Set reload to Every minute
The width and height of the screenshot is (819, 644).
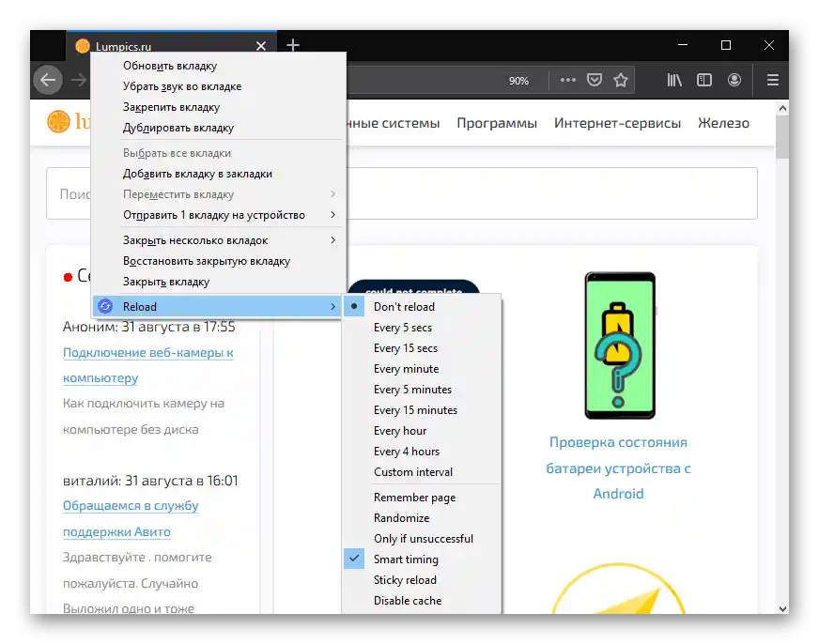[422, 369]
